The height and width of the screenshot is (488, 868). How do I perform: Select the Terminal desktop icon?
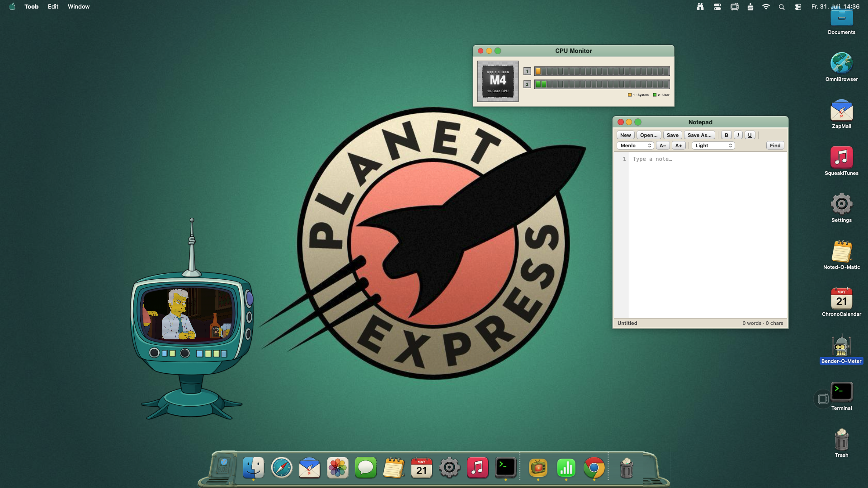click(841, 396)
